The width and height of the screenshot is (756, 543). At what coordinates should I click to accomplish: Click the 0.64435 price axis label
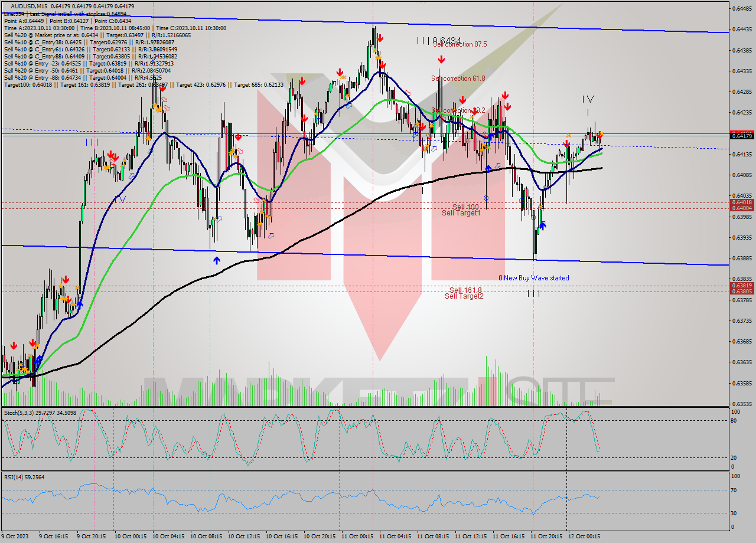(x=742, y=29)
